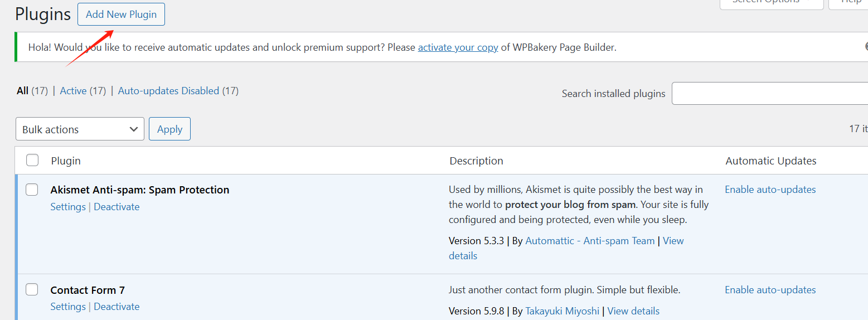The image size is (868, 320).
Task: Check the Akismet Anti-spam plugin checkbox
Action: [x=32, y=190]
